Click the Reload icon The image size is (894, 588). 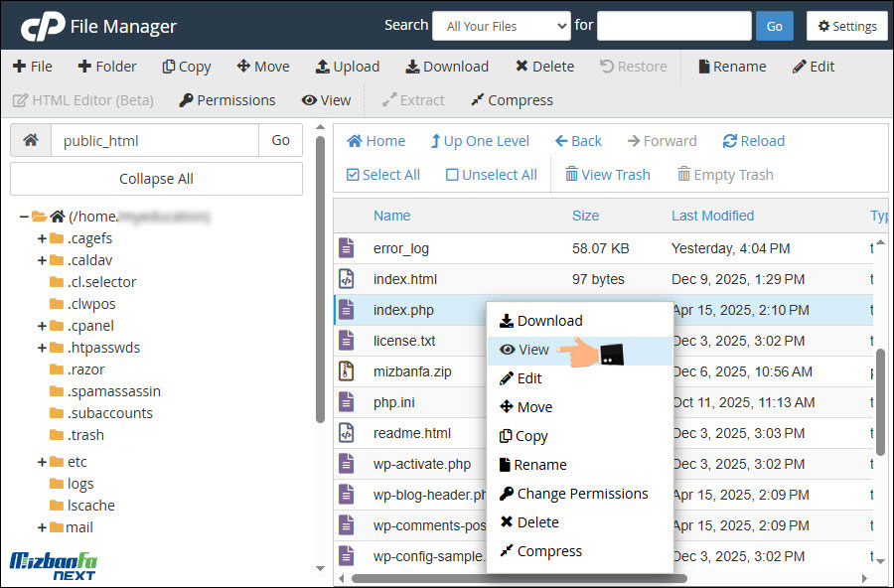730,141
